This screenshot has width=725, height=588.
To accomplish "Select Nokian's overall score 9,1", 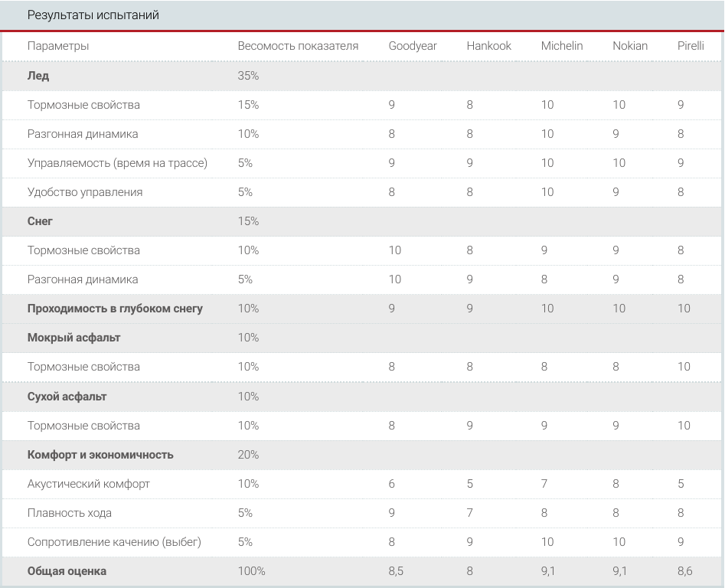I will [x=619, y=571].
